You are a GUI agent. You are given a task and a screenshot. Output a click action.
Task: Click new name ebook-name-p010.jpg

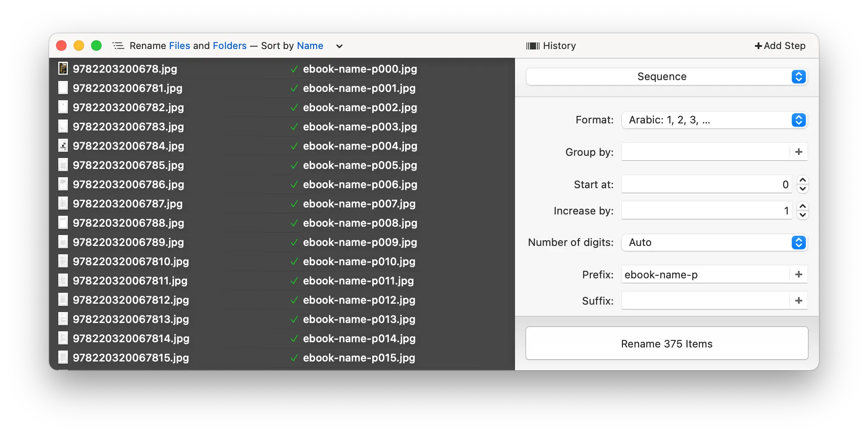(x=359, y=261)
